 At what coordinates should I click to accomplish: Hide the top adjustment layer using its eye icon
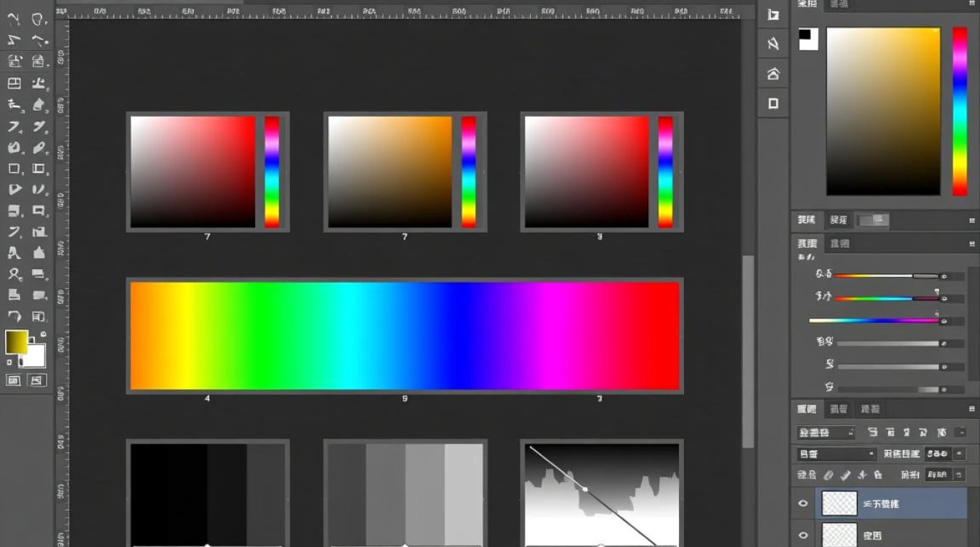tap(804, 503)
